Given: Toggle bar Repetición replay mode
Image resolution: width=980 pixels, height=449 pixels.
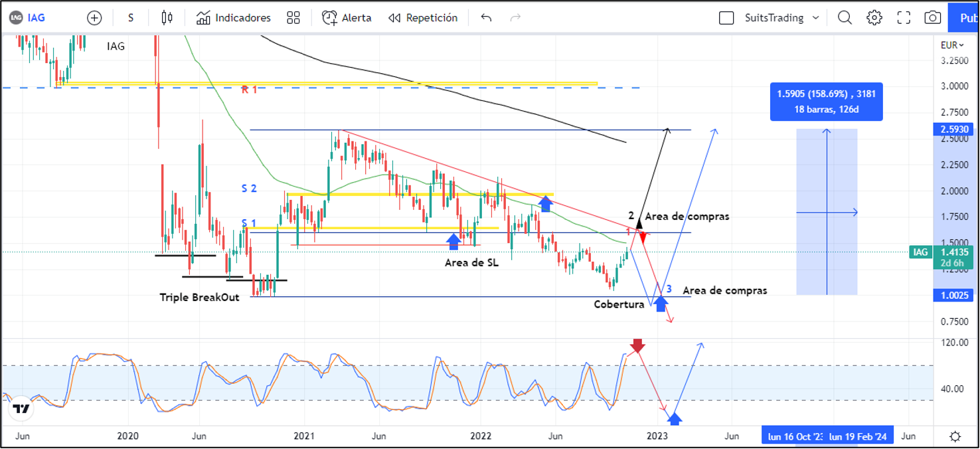Looking at the screenshot, I should point(423,18).
